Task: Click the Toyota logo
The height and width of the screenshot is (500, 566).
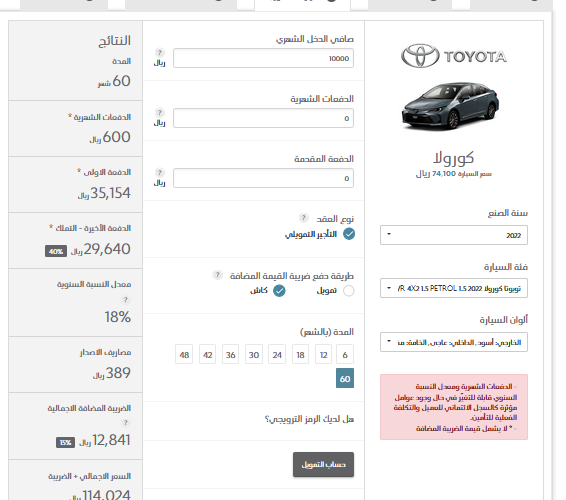Action: coord(454,56)
